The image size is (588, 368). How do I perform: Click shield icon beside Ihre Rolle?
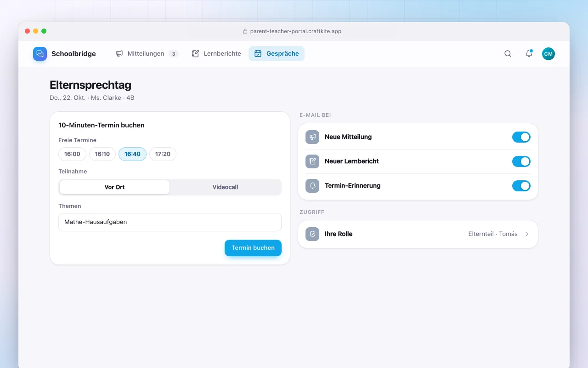coord(312,234)
